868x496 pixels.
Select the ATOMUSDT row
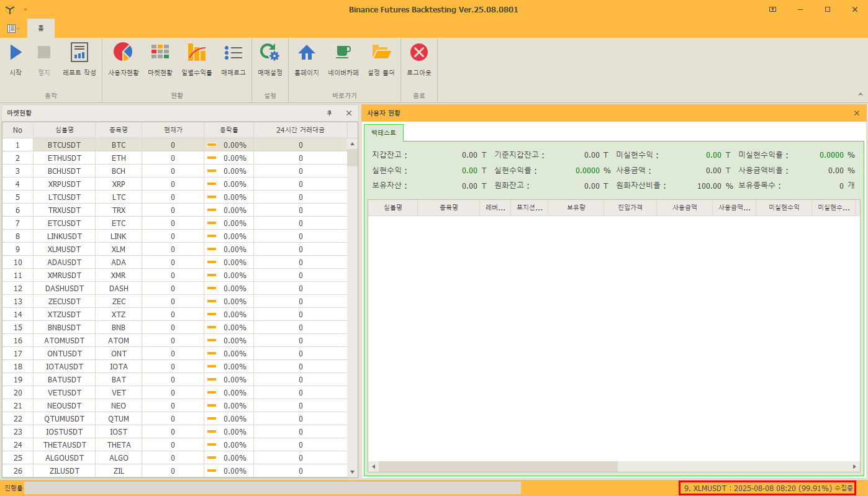point(174,340)
